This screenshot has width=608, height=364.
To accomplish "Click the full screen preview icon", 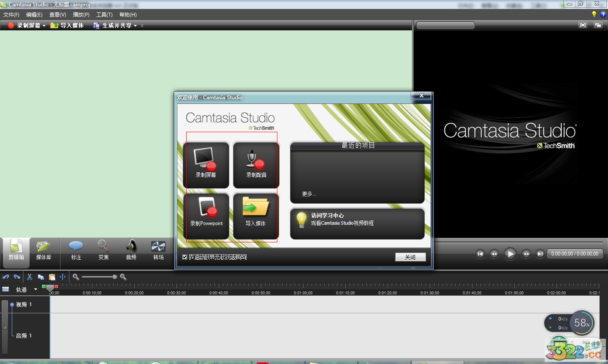I will tap(583, 25).
